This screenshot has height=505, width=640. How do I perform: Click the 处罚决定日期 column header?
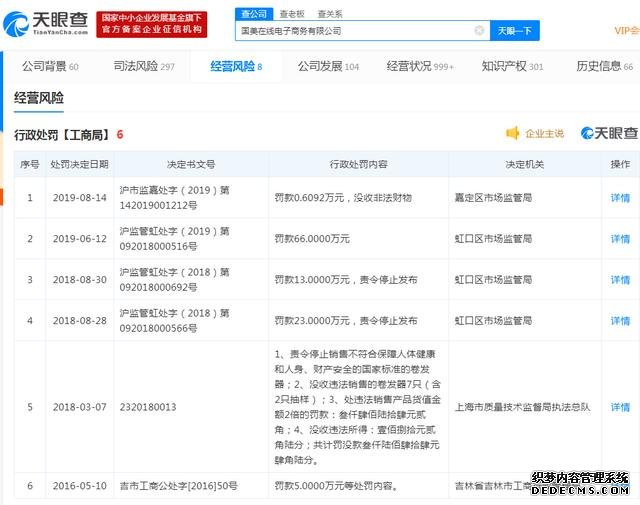(x=80, y=164)
